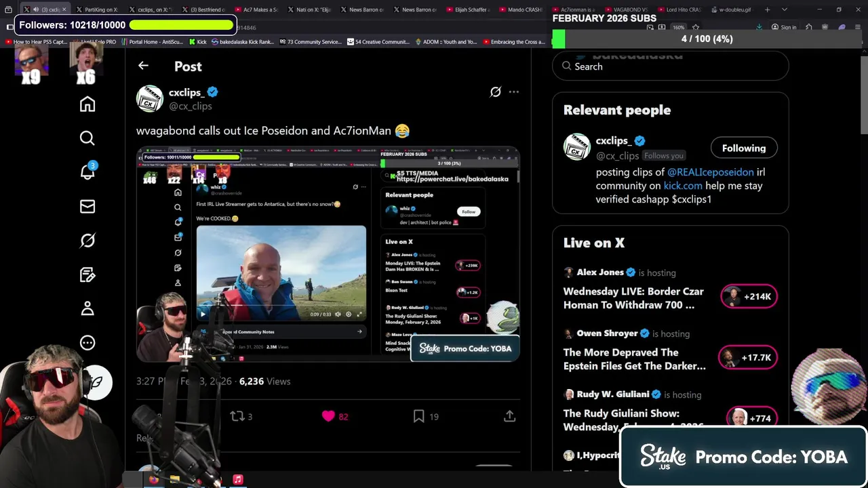868x488 pixels.
Task: Play the embedded video in the post
Action: [x=328, y=253]
